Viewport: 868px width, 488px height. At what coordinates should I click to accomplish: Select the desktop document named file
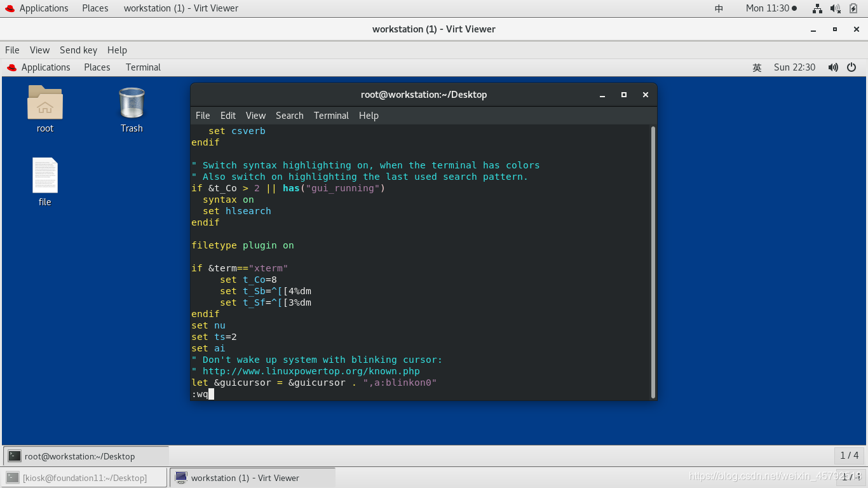(x=44, y=175)
